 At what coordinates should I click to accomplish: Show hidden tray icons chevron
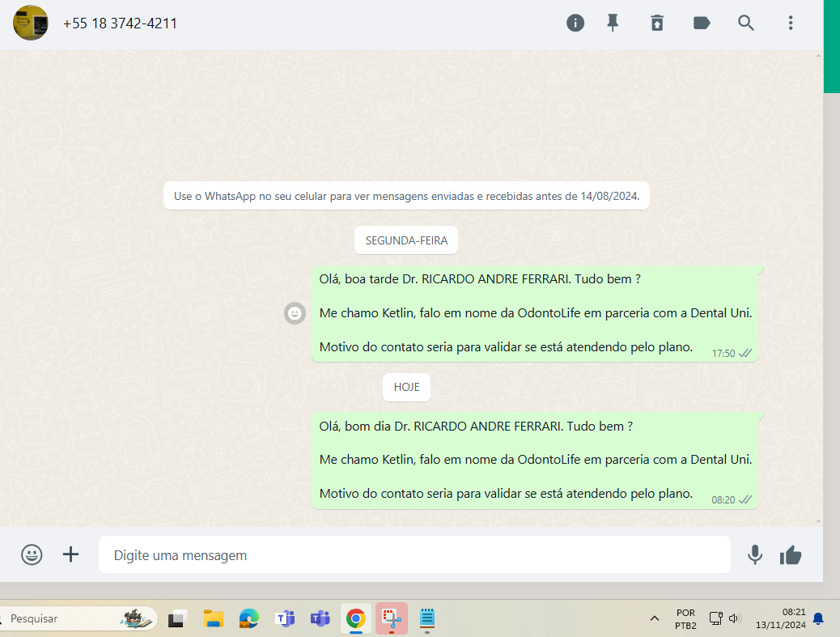655,618
